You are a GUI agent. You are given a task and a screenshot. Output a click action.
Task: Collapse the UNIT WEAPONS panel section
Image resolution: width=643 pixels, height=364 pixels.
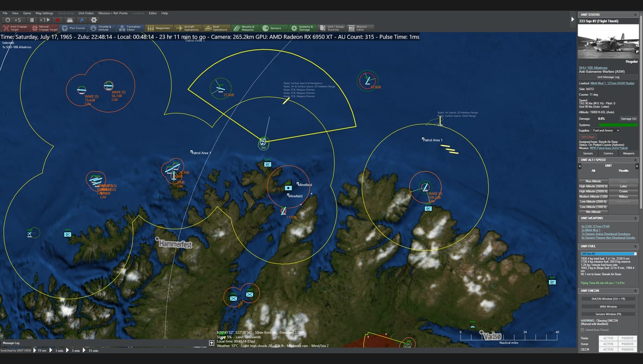coord(635,218)
